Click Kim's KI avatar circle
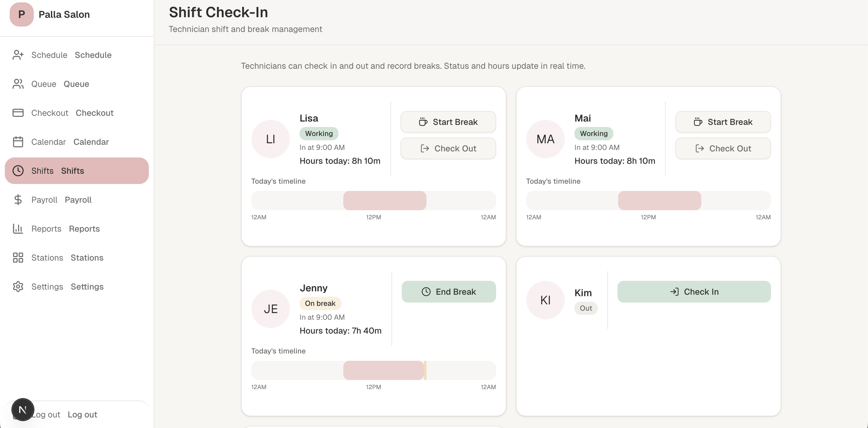 tap(545, 300)
